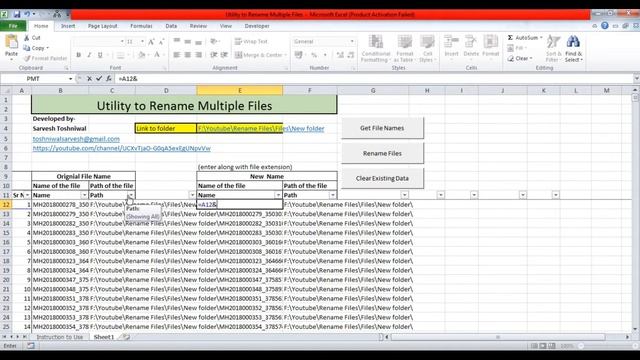Open Conditional Formatting menu
This screenshot has height=360, width=640.
(x=376, y=49)
